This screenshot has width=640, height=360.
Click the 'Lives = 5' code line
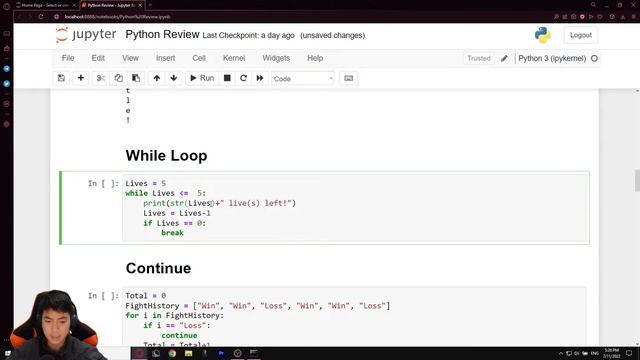pos(146,183)
